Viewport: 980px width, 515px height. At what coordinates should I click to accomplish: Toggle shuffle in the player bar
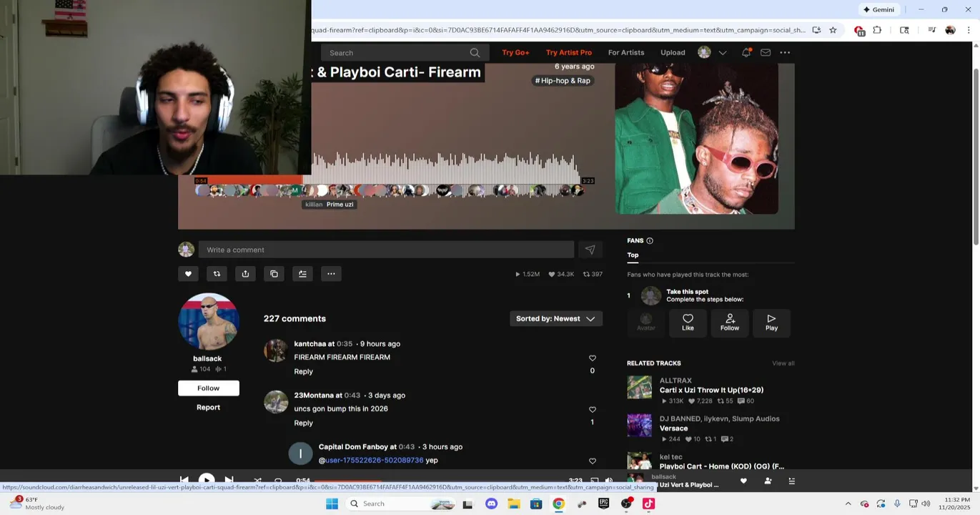point(257,481)
